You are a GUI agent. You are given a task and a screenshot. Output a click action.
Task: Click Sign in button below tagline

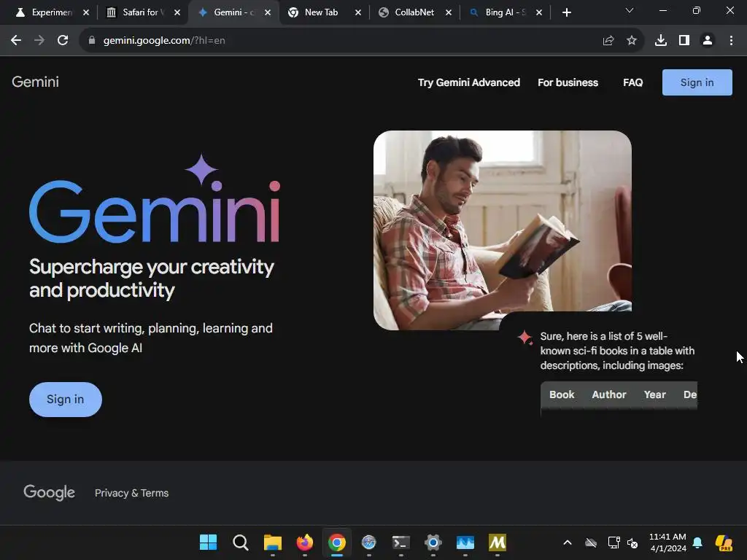[65, 399]
